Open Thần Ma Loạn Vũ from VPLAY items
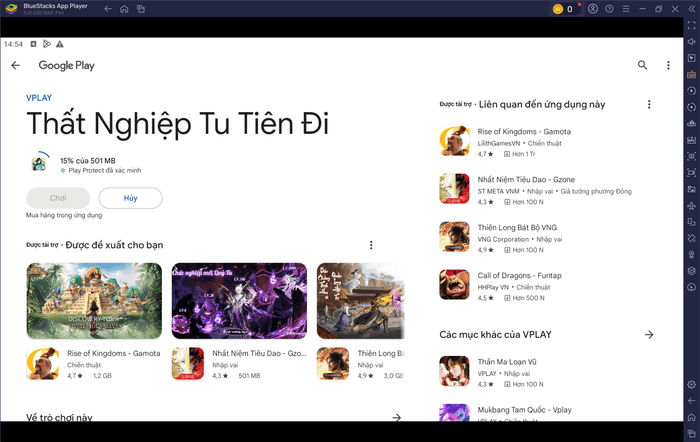 [546, 372]
